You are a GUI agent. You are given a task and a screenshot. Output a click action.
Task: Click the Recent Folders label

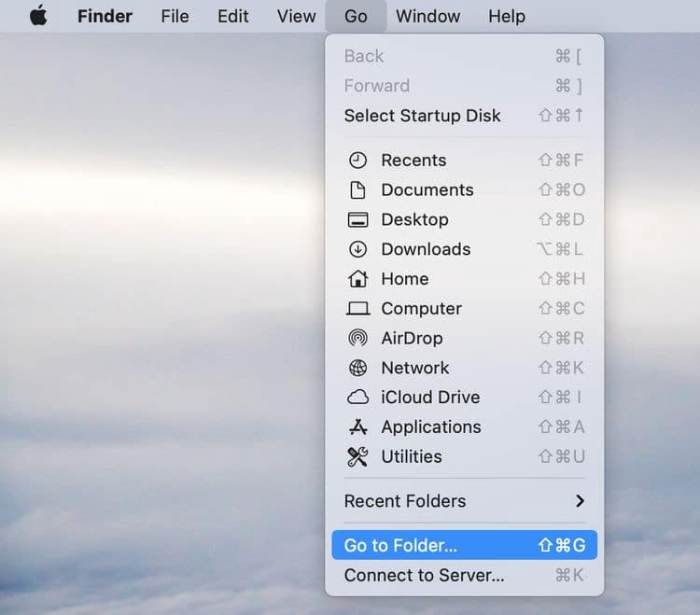coord(405,501)
